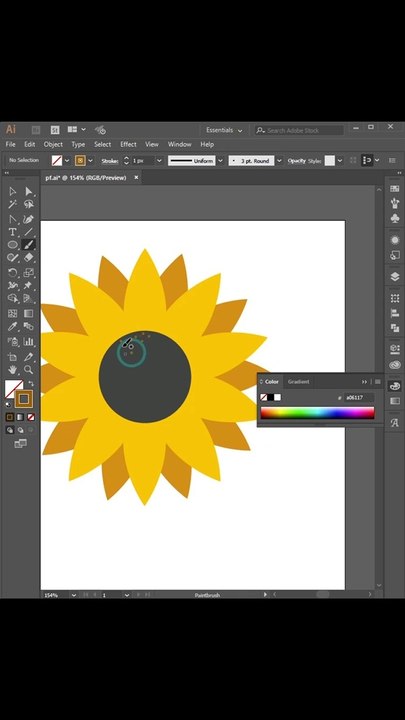Select the Scale tool

tap(28, 273)
